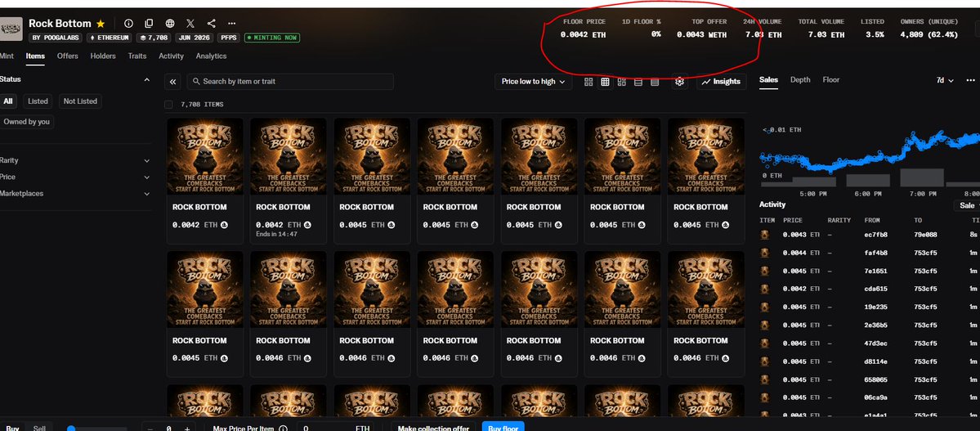The width and height of the screenshot is (980, 431).
Task: Open the Activity tab
Action: (x=172, y=56)
